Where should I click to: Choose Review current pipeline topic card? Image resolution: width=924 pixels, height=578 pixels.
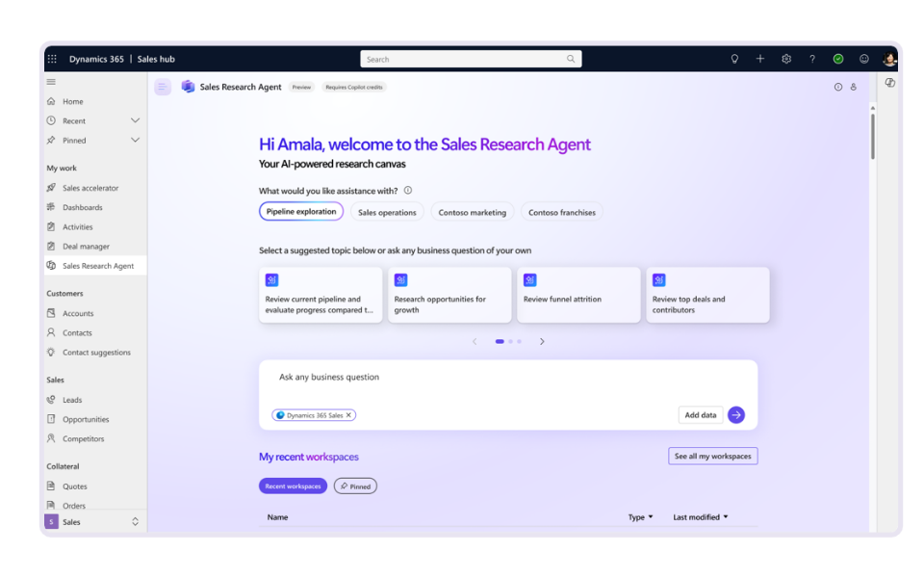click(321, 295)
